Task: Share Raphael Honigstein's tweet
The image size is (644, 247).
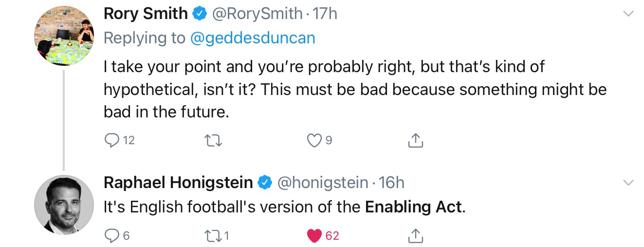Action: [x=415, y=236]
